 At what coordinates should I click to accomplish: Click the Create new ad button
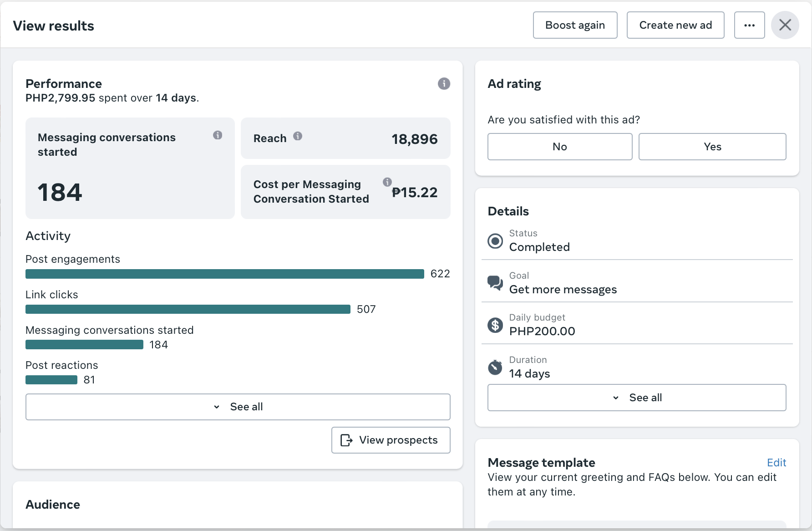pyautogui.click(x=675, y=26)
